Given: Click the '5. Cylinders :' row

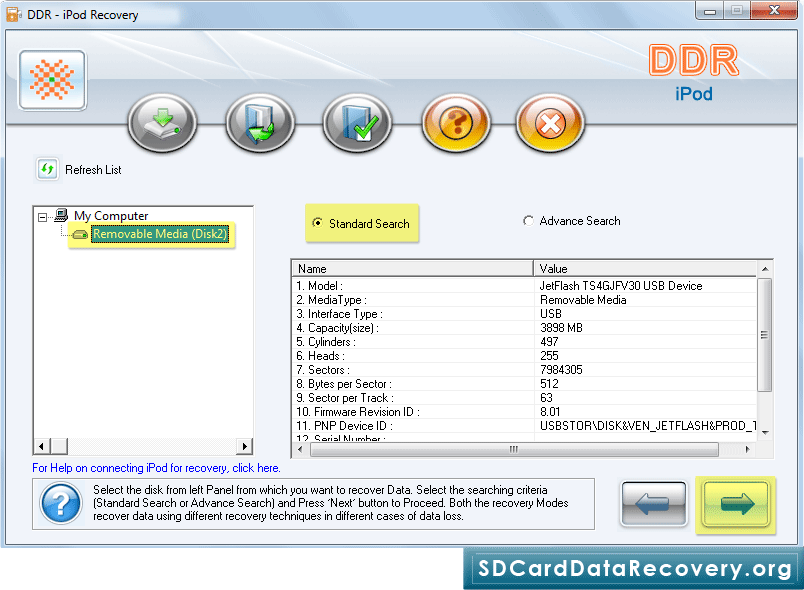Looking at the screenshot, I should (x=524, y=342).
